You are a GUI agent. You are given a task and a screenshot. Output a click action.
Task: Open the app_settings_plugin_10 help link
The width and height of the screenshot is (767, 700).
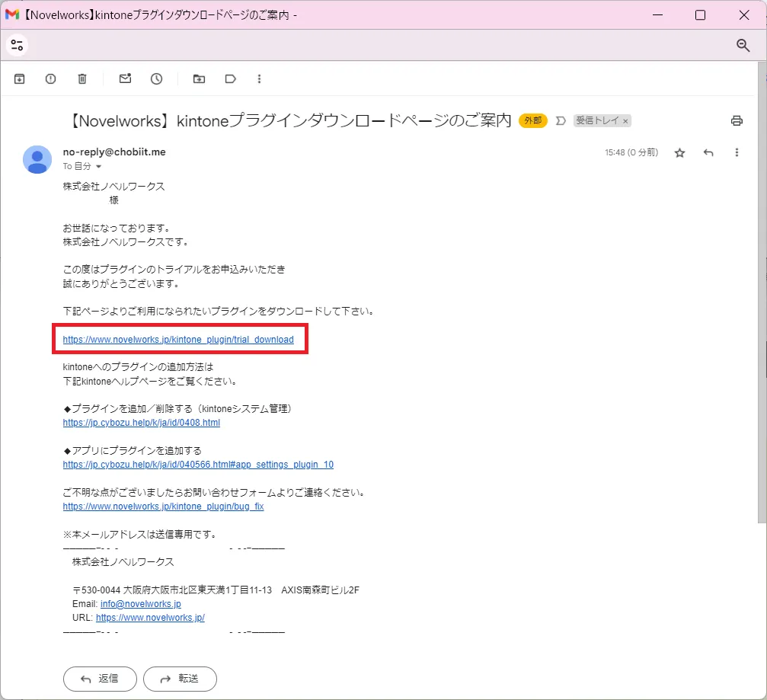198,465
